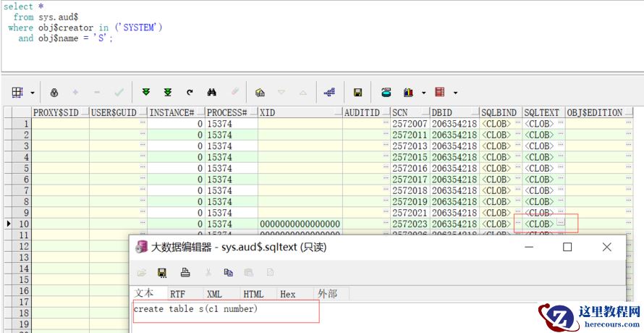Click Save floppy icon in Large Data Editor
Screen dimensions: 644x333
162,272
